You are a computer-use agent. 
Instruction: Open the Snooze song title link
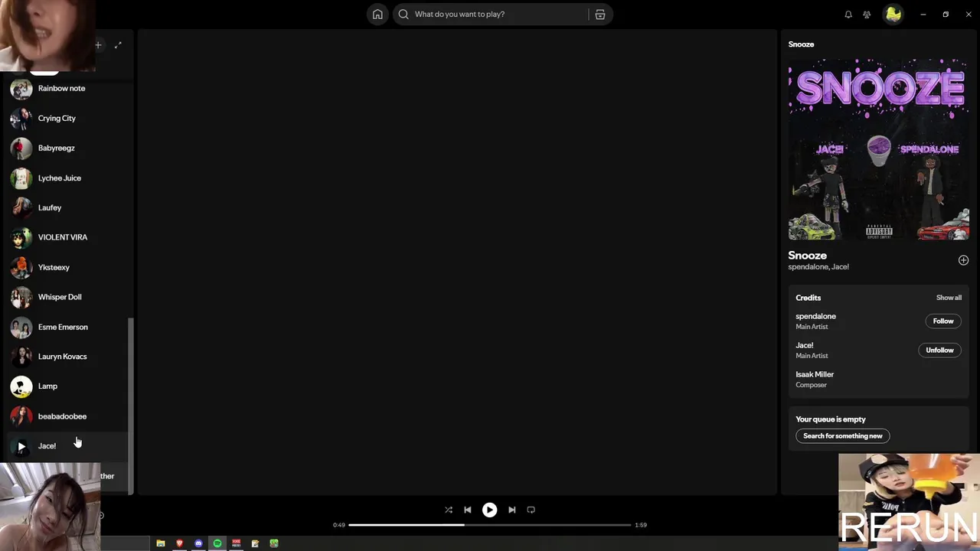click(x=807, y=256)
